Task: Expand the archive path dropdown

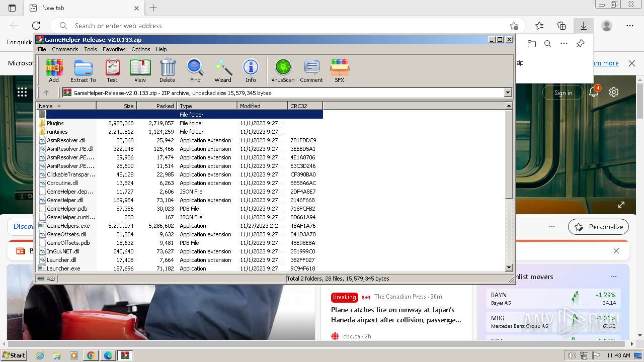Action: click(x=508, y=93)
